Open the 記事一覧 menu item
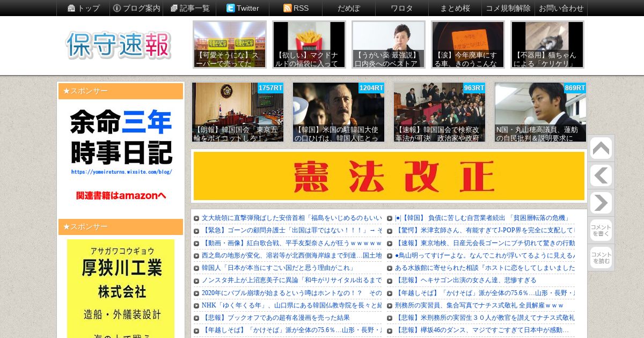 (x=190, y=8)
